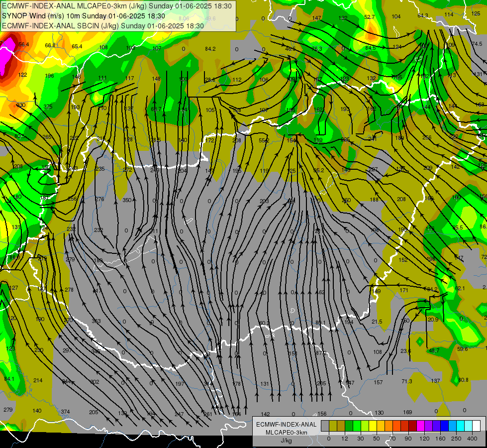The width and height of the screenshot is (487, 448).
Task: Click the 'J/kg' unit label in the legend
Action: 286,441
